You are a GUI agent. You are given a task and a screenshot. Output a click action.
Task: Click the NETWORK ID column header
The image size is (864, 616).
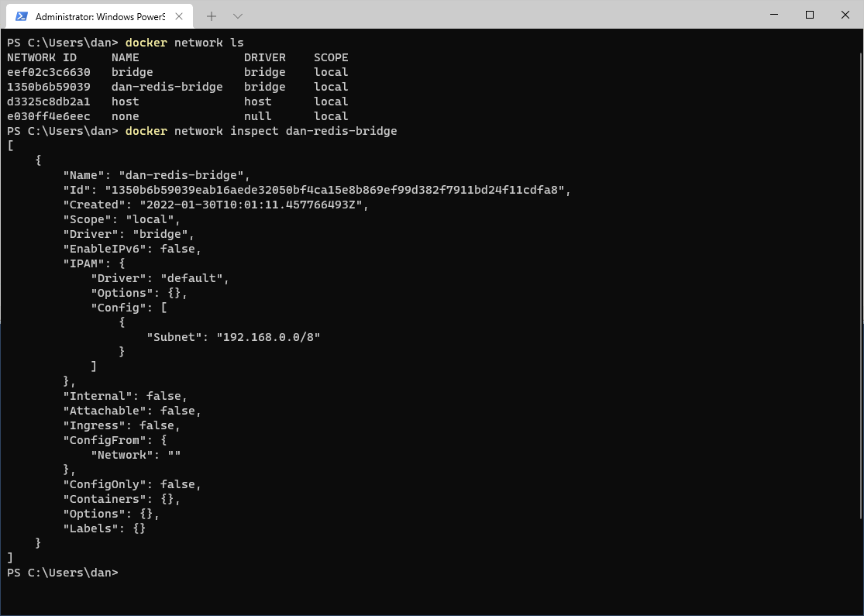tap(42, 58)
